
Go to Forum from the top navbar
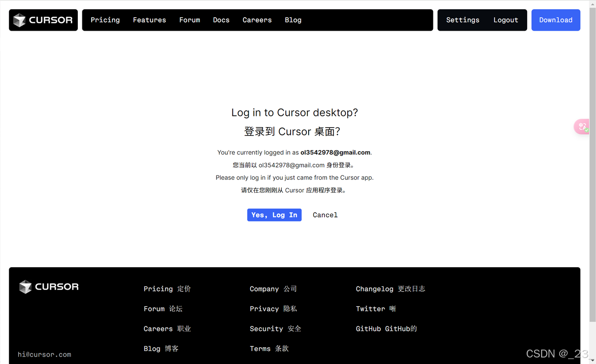pyautogui.click(x=190, y=20)
